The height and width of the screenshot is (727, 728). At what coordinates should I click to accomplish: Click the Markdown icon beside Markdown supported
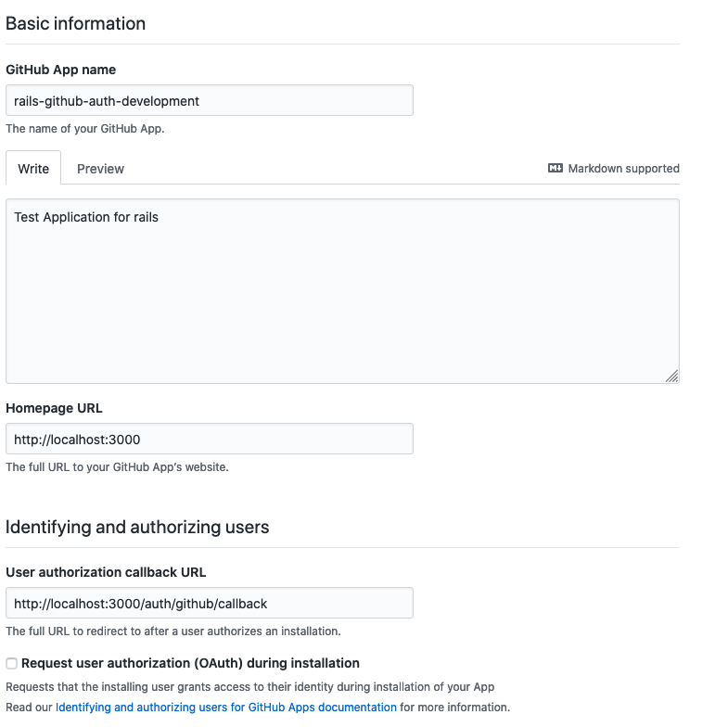[555, 168]
